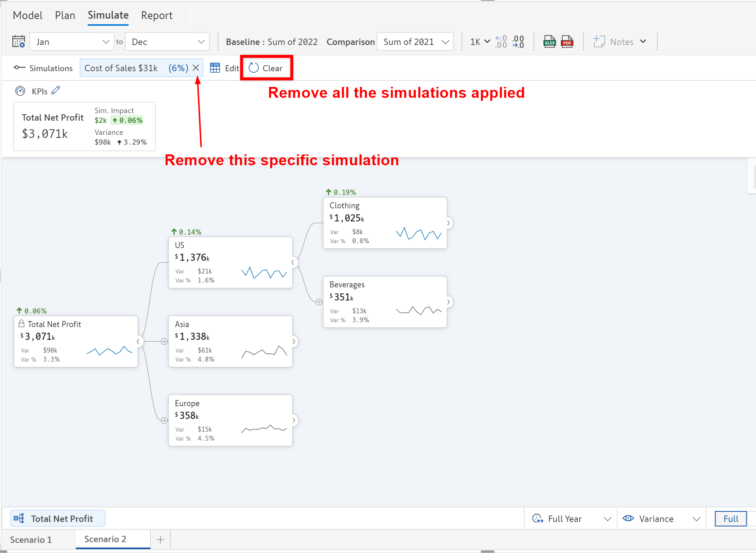Expand the Beverages node plus connector
The height and width of the screenshot is (553, 756).
click(319, 302)
